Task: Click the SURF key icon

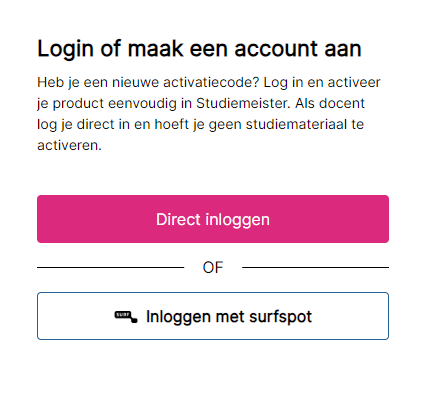Action: pos(126,316)
